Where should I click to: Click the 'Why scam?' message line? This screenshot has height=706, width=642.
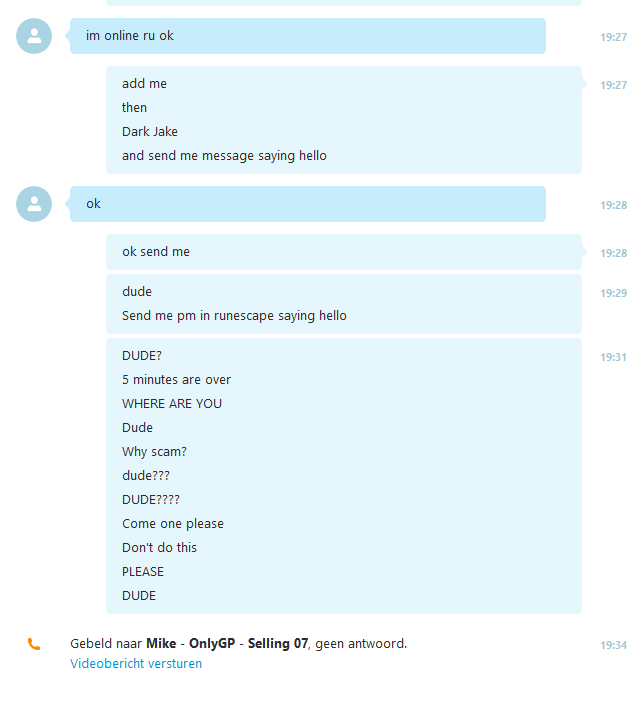pos(154,452)
